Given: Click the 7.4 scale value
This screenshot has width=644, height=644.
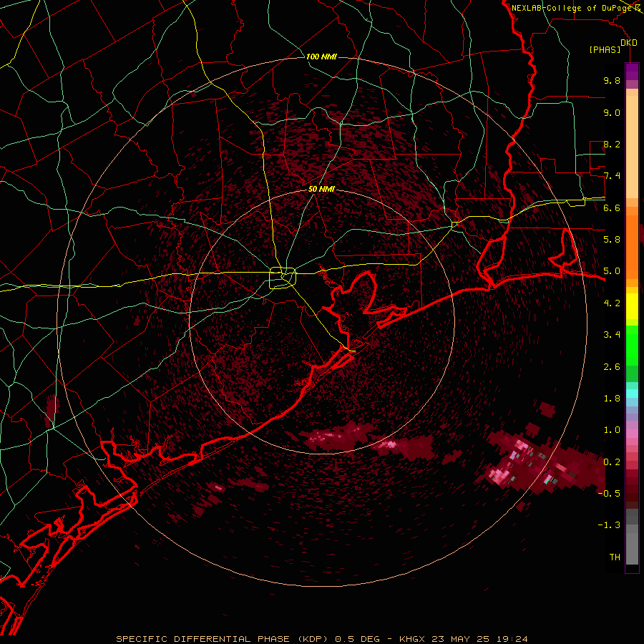Looking at the screenshot, I should 612,176.
